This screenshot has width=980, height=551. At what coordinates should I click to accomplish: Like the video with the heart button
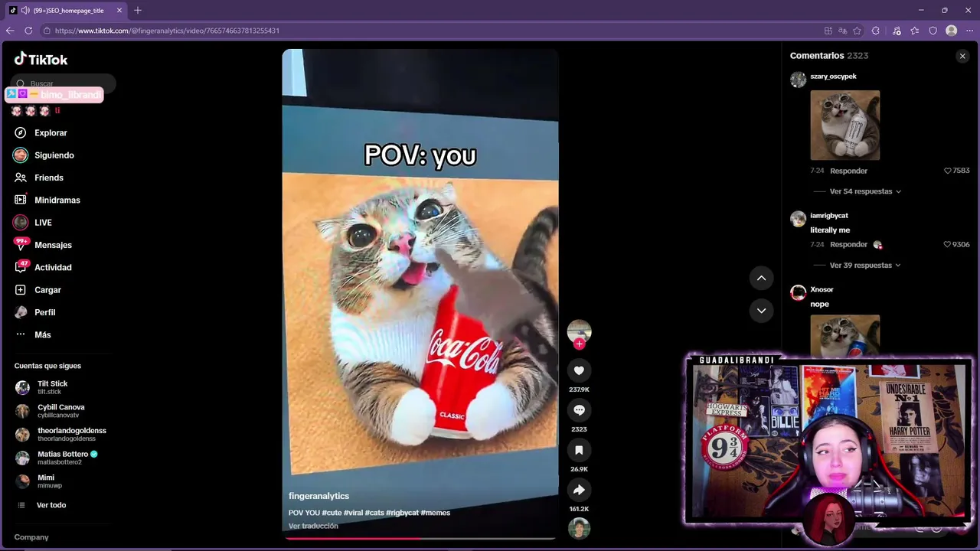579,370
